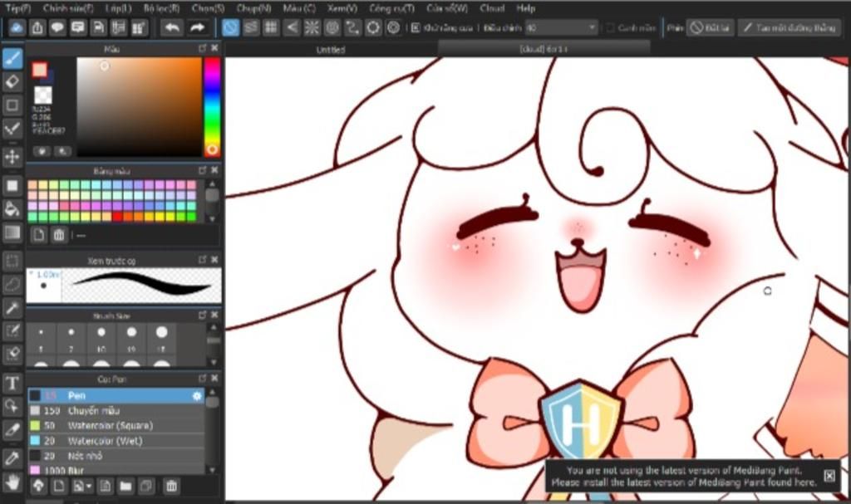The image size is (851, 504).
Task: Select the 'Nét nhỏ' brush
Action: tap(116, 456)
